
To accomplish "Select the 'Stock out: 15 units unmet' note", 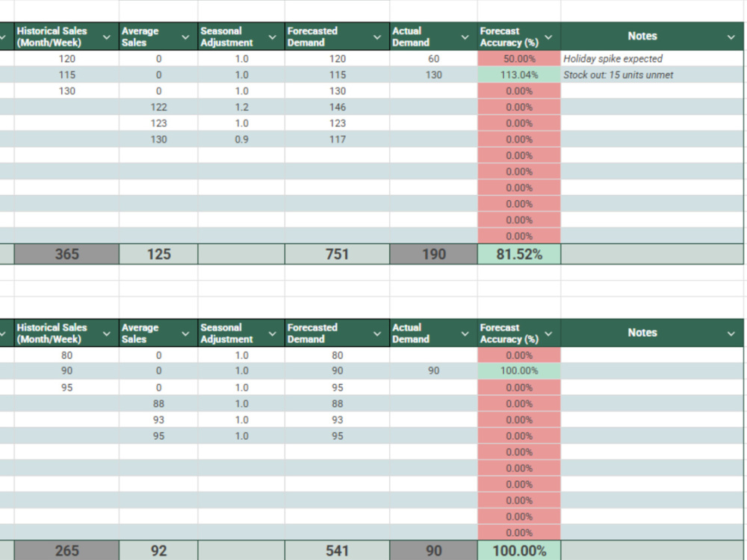I will pyautogui.click(x=651, y=75).
